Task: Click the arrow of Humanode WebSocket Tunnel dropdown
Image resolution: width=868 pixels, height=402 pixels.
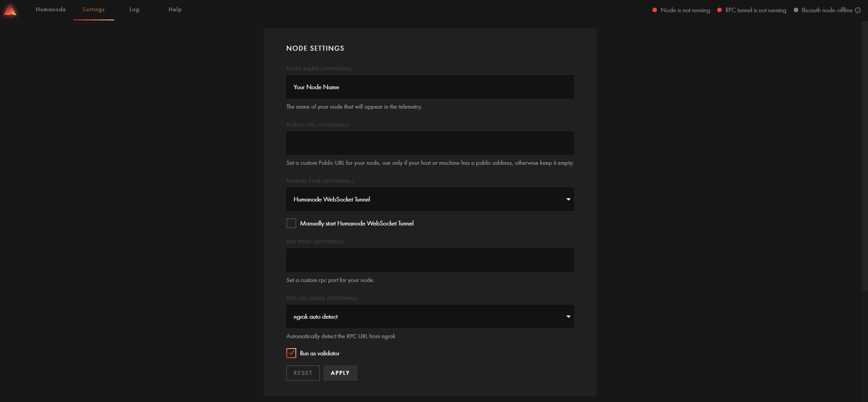Action: pyautogui.click(x=568, y=199)
